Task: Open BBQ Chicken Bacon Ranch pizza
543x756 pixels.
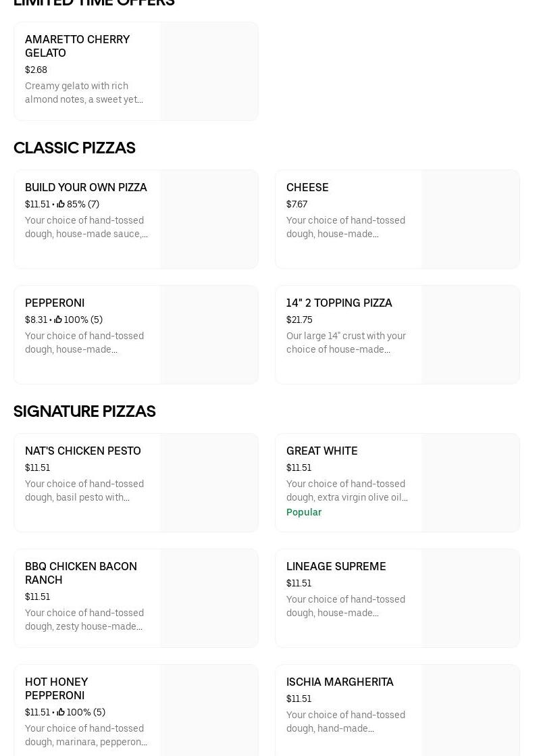Action: pyautogui.click(x=81, y=573)
